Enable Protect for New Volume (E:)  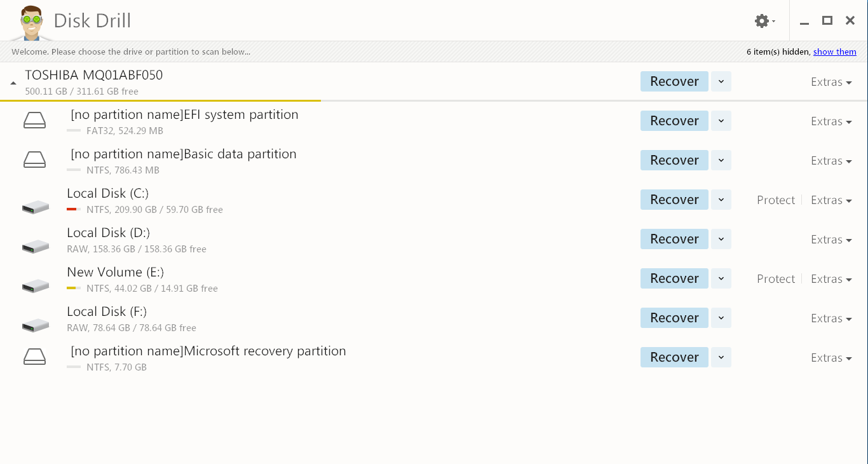776,279
